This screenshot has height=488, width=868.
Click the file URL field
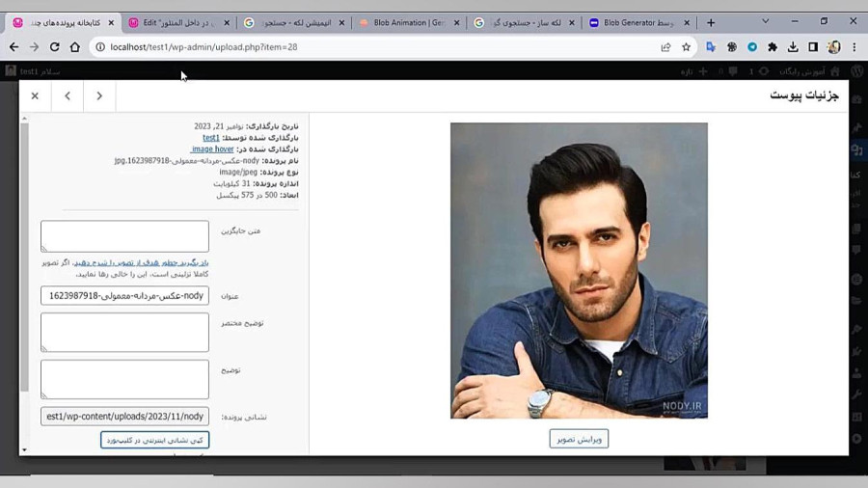tap(124, 416)
